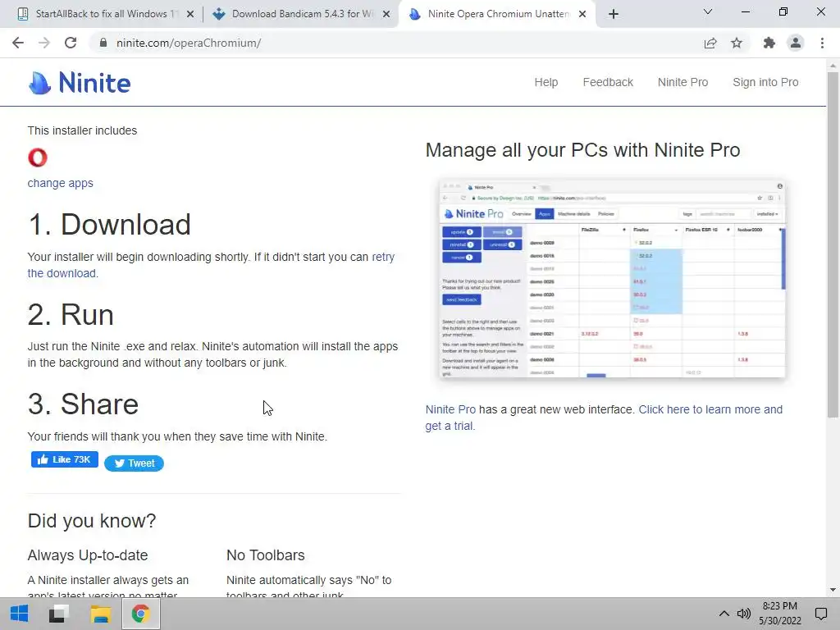Close the StartAllBack tab

point(190,15)
